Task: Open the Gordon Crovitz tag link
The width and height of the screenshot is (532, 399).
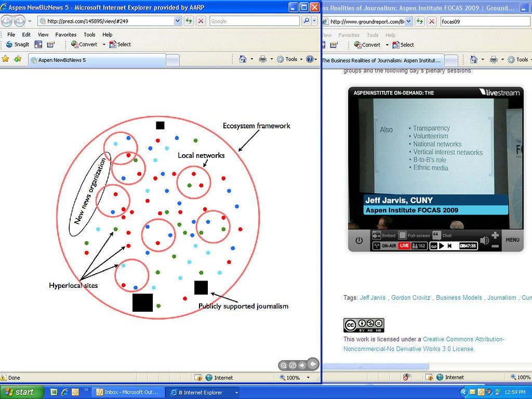Action: pos(410,298)
